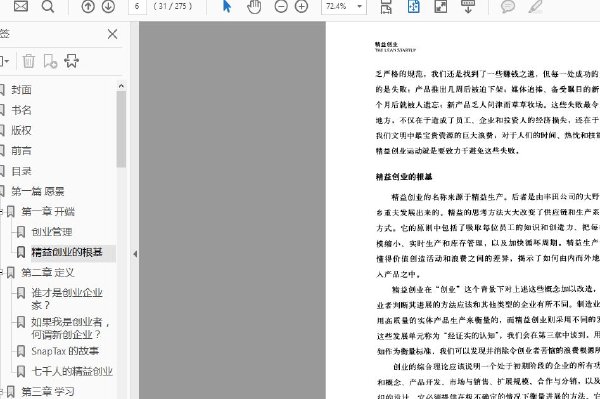Click the find current bookmark icon
The width and height of the screenshot is (600, 399).
(72, 61)
